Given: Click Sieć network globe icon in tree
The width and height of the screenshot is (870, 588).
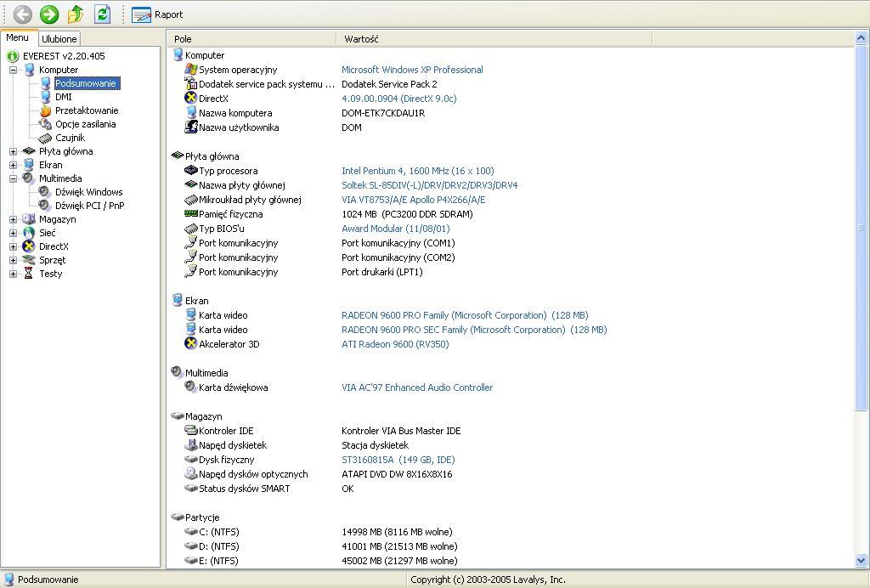Looking at the screenshot, I should click(x=29, y=233).
